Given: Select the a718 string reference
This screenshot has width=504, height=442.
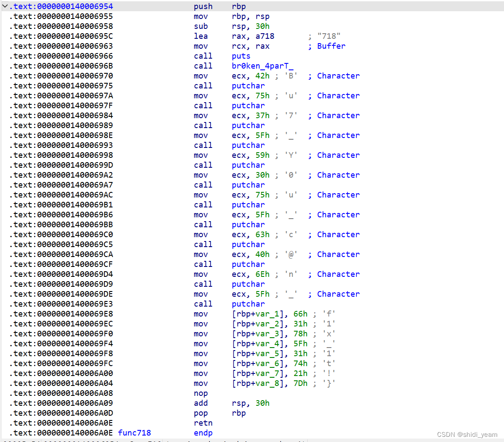Looking at the screenshot, I should click(x=265, y=36).
